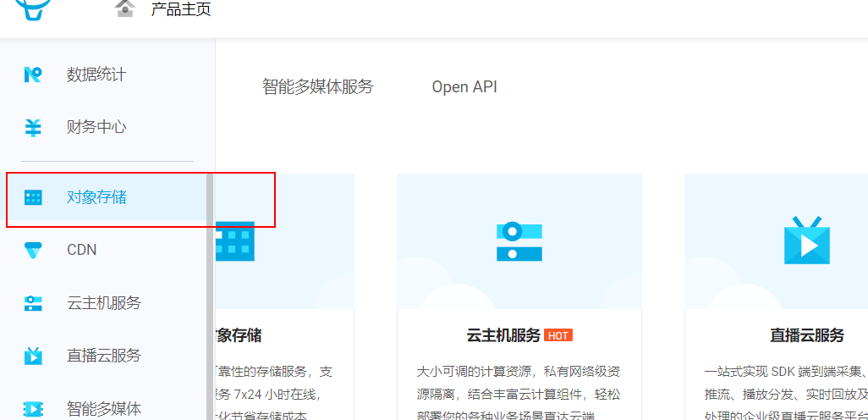The height and width of the screenshot is (420, 868).
Task: Click the blue logo in the header
Action: pos(33,8)
